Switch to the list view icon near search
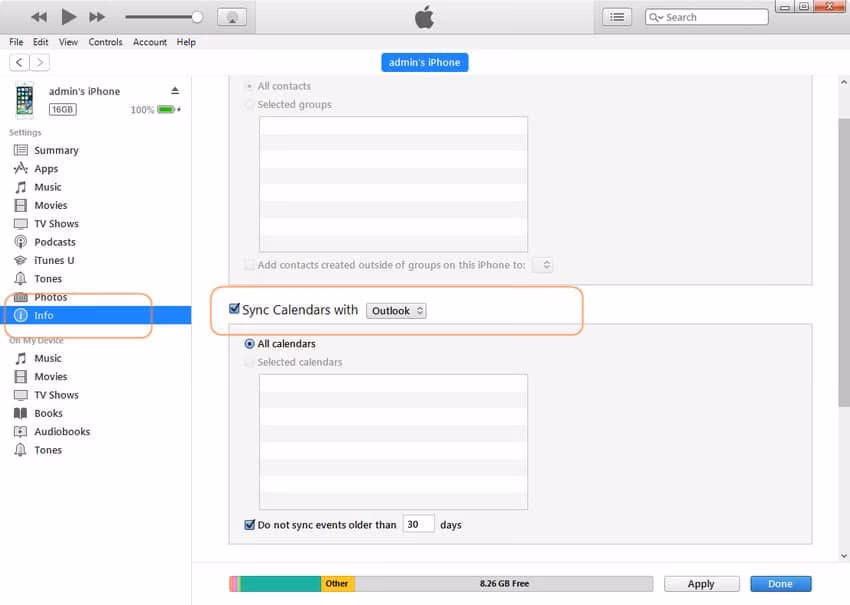The image size is (850, 605). click(x=617, y=16)
